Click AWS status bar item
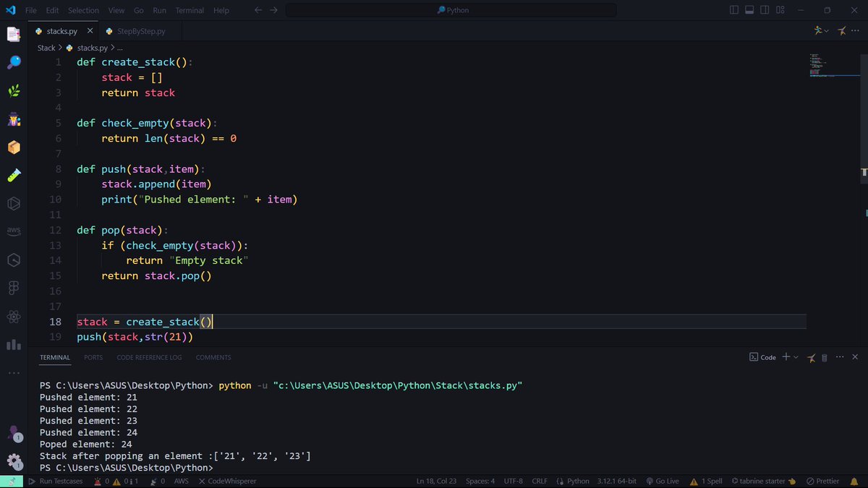This screenshot has height=488, width=868. [181, 481]
